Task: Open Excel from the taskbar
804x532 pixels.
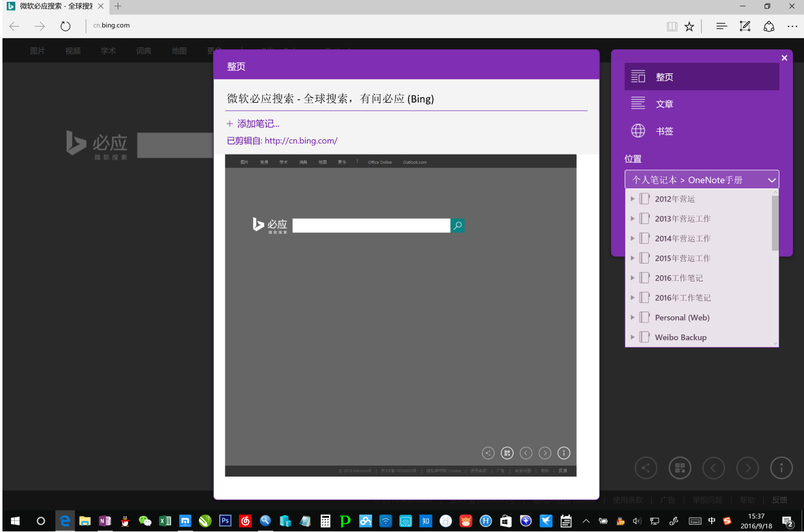Action: [x=165, y=521]
